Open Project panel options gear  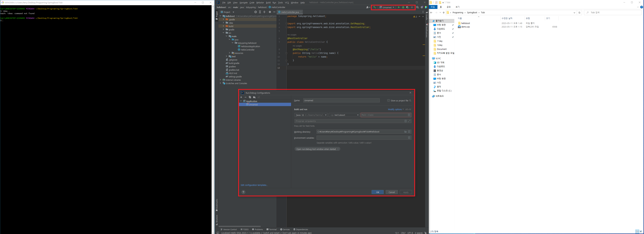[x=270, y=12]
